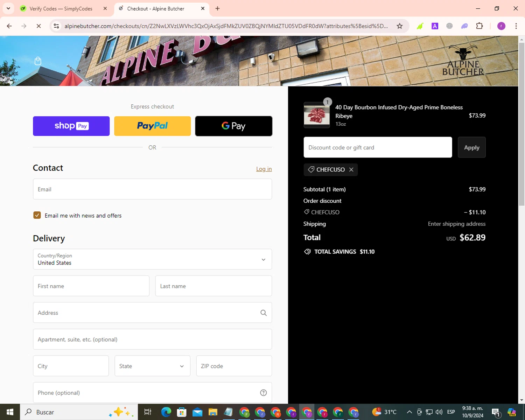Go back to the previous page
The image size is (525, 420).
(9, 26)
